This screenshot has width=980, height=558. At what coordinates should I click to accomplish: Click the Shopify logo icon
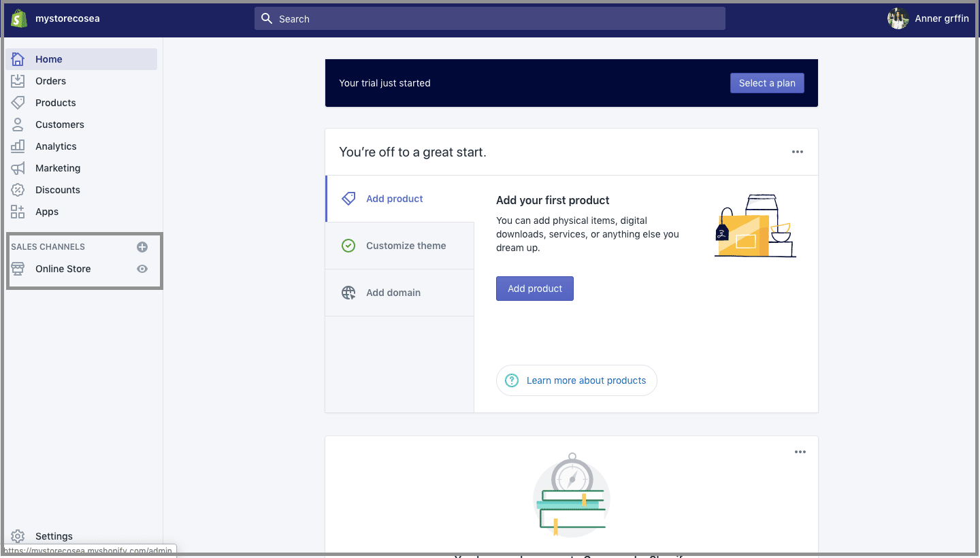pyautogui.click(x=19, y=18)
